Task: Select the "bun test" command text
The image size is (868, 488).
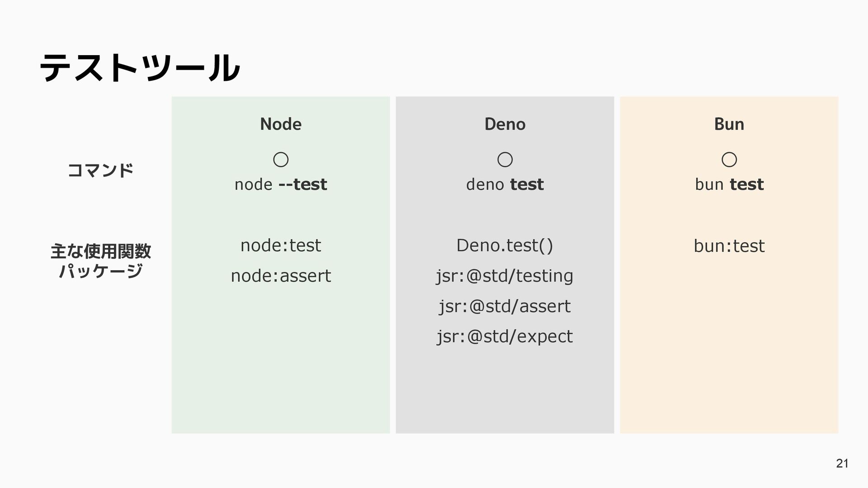Action: point(729,184)
